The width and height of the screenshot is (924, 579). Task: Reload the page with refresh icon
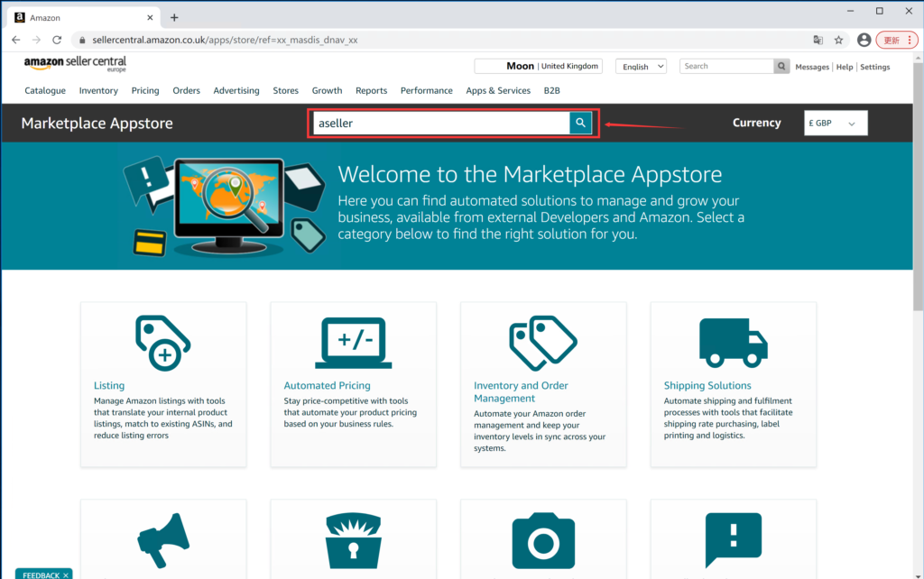pos(57,40)
